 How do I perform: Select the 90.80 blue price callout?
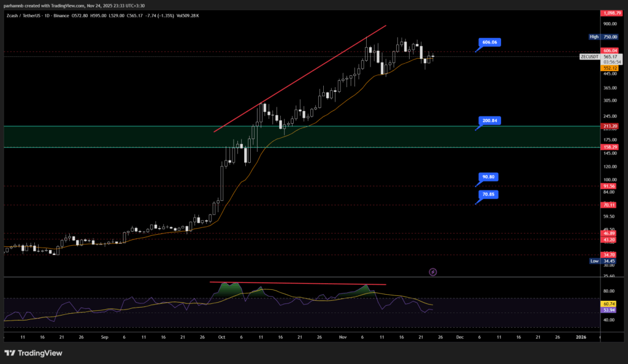(489, 176)
